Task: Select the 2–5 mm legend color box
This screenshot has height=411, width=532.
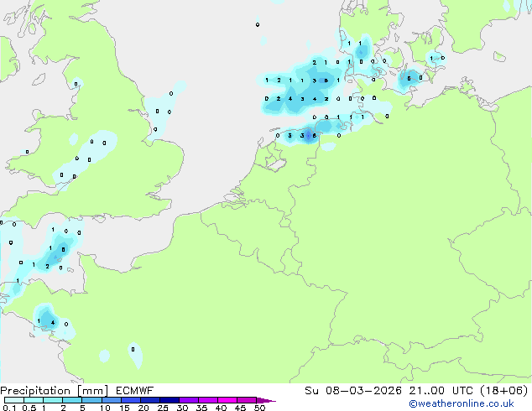Action: click(x=72, y=400)
